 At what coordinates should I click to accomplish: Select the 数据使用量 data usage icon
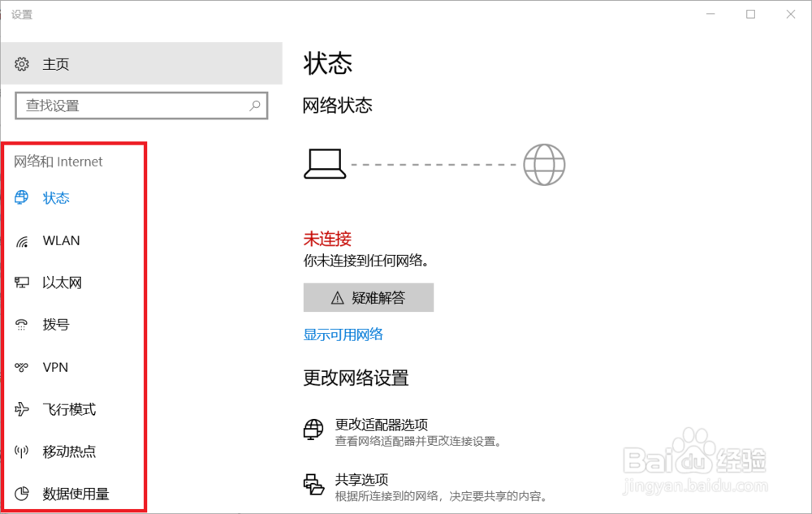(x=23, y=494)
